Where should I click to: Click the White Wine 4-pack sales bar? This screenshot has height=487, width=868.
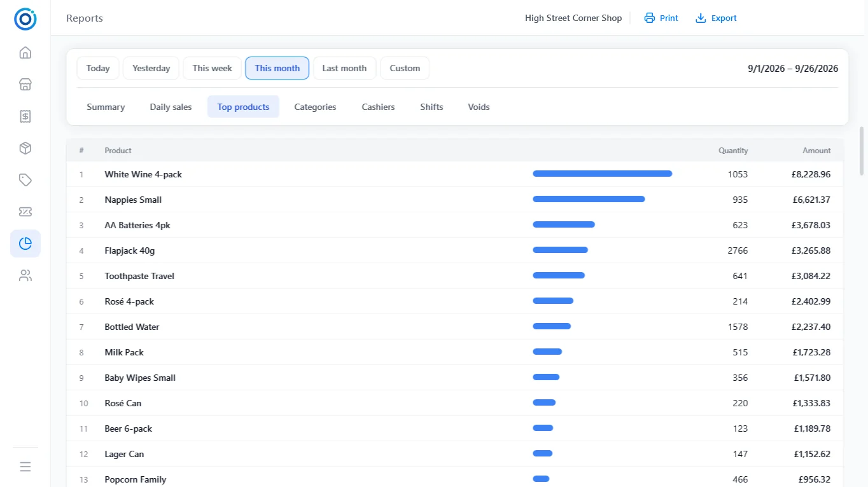(602, 174)
